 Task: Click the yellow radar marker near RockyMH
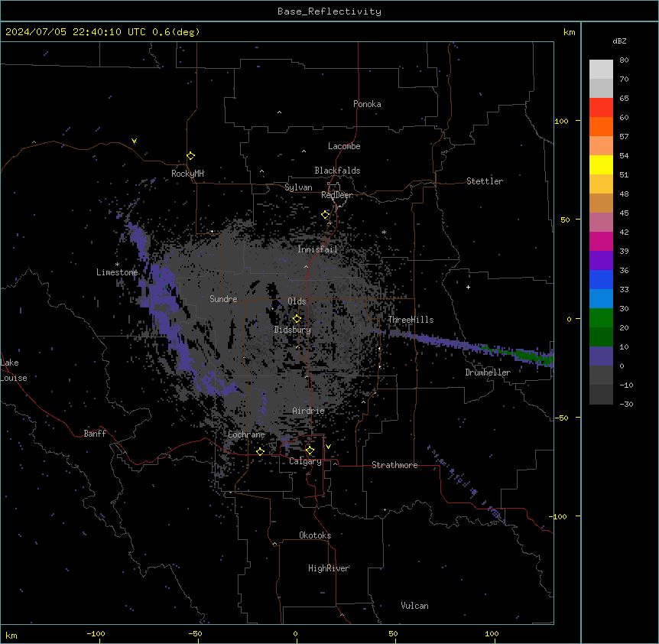pos(190,156)
